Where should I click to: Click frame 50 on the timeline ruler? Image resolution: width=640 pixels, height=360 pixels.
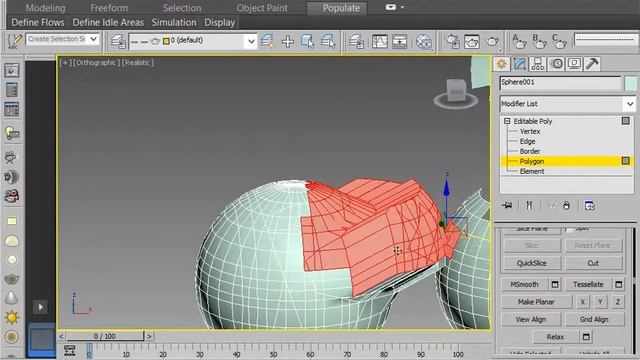[x=273, y=353]
